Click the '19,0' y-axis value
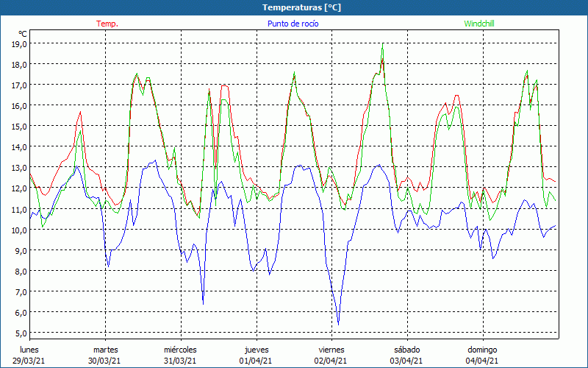The height and width of the screenshot is (368, 588). 19,44
